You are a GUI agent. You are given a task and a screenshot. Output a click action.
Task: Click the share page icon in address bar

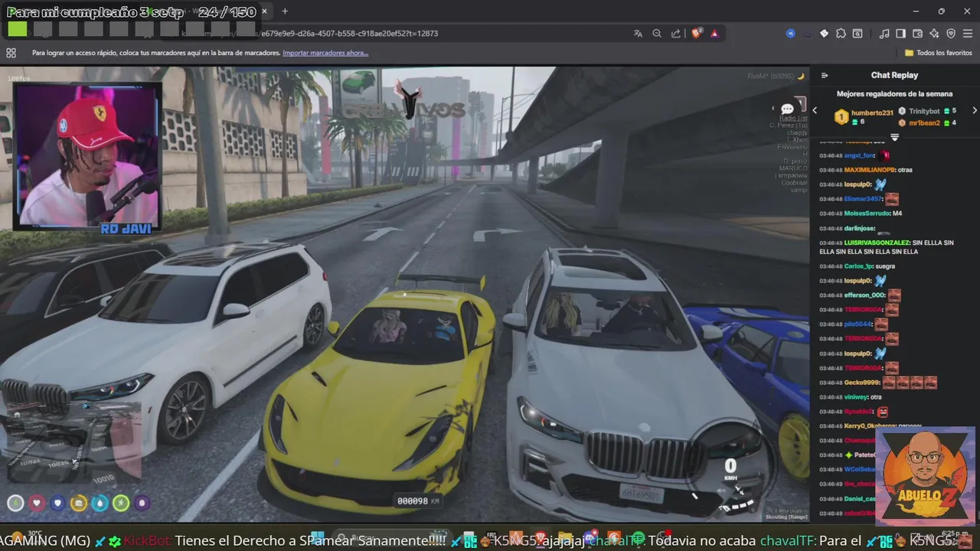coord(676,34)
